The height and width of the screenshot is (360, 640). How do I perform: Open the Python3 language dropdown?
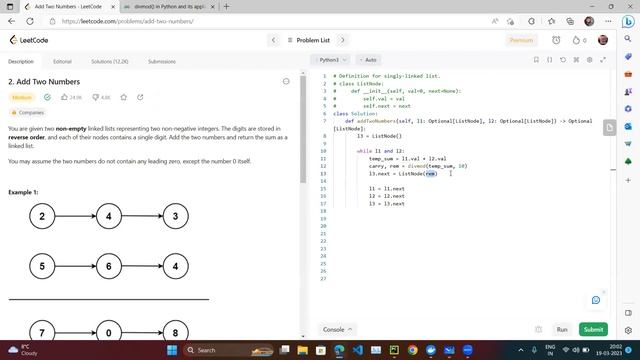pyautogui.click(x=331, y=60)
